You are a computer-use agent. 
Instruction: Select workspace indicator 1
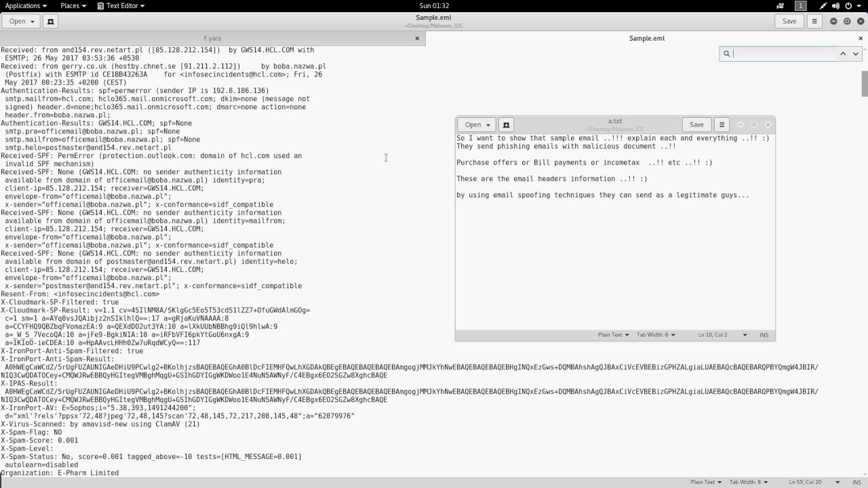800,5
